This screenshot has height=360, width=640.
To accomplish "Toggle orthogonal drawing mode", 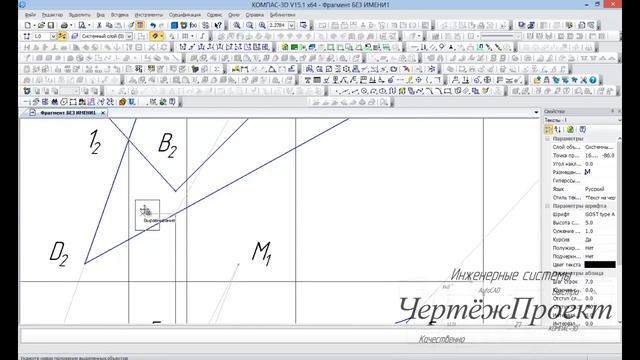I will coord(202,36).
